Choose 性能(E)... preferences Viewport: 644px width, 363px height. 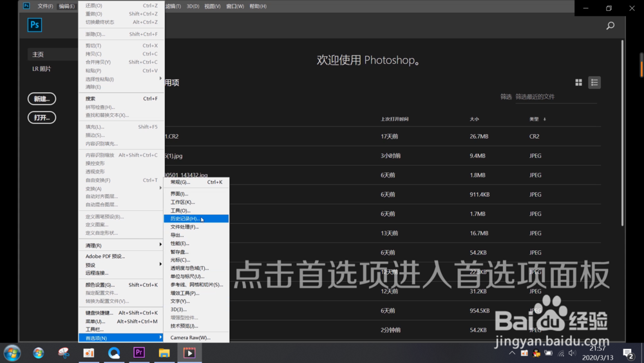point(196,243)
